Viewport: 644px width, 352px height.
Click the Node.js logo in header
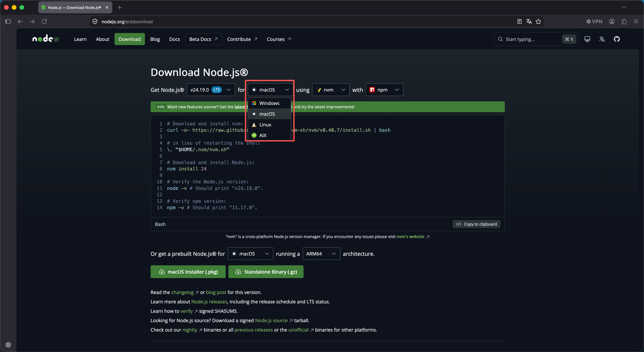click(45, 39)
